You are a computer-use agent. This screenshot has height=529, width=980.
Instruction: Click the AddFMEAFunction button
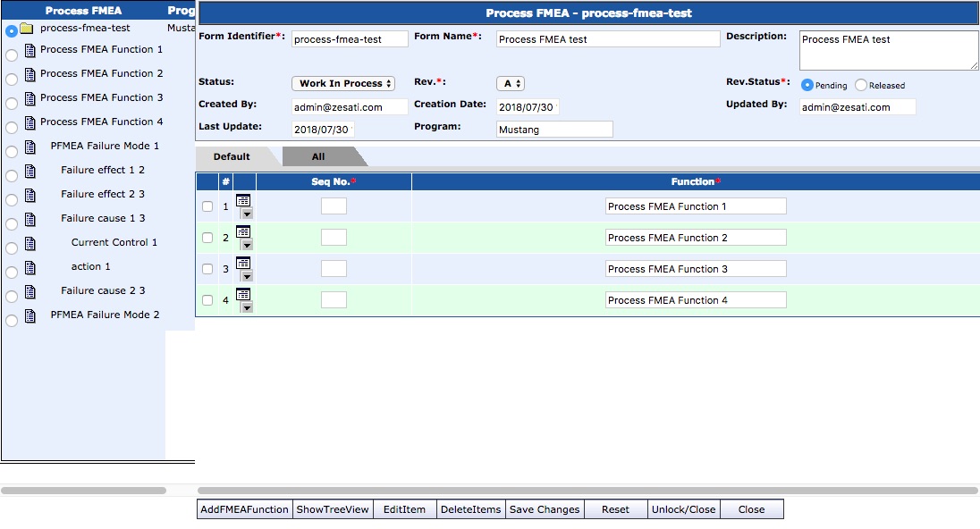click(244, 508)
